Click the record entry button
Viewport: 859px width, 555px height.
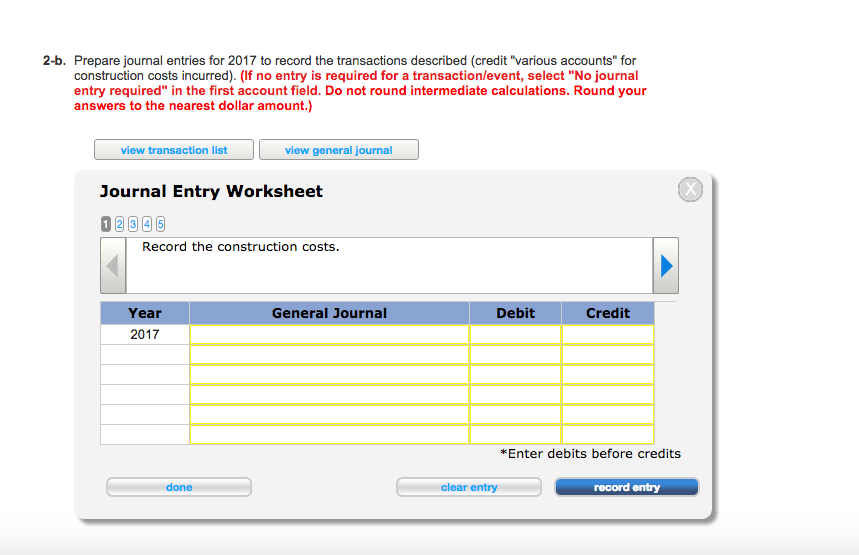pyautogui.click(x=627, y=487)
